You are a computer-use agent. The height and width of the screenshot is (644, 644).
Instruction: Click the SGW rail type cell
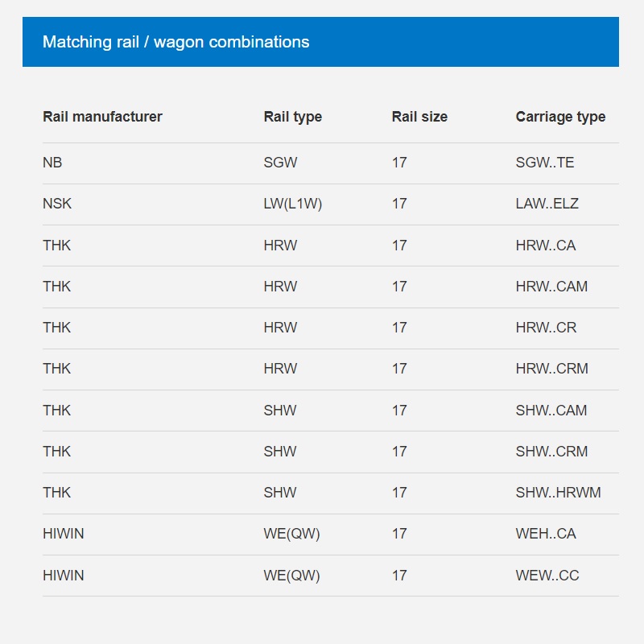pos(280,163)
